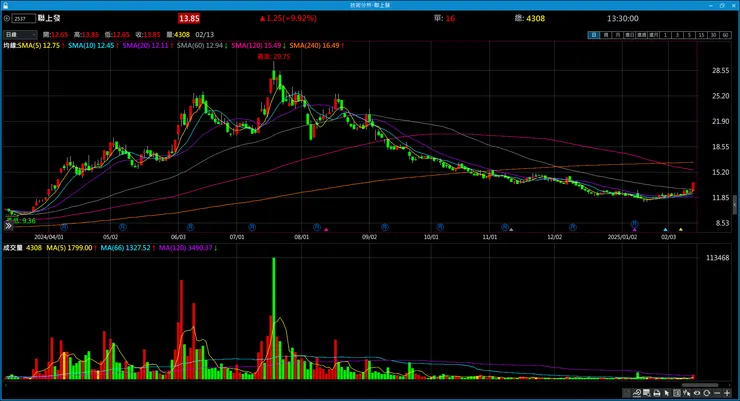Click the SMA(5) 12.75 moving average label
The width and height of the screenshot is (740, 401).
(39, 45)
